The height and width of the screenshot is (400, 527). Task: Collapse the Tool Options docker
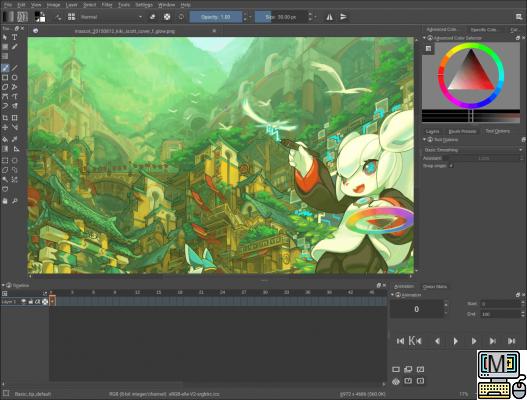(424, 139)
